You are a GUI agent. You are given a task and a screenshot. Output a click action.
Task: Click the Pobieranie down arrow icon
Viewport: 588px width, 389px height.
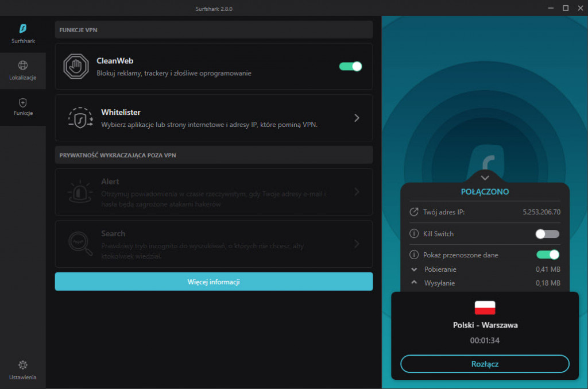414,269
